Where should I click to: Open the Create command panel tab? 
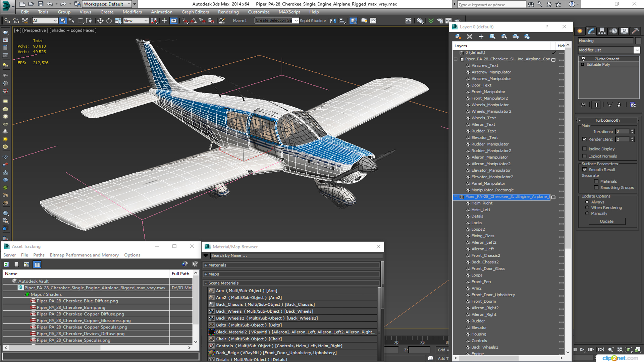(x=580, y=31)
